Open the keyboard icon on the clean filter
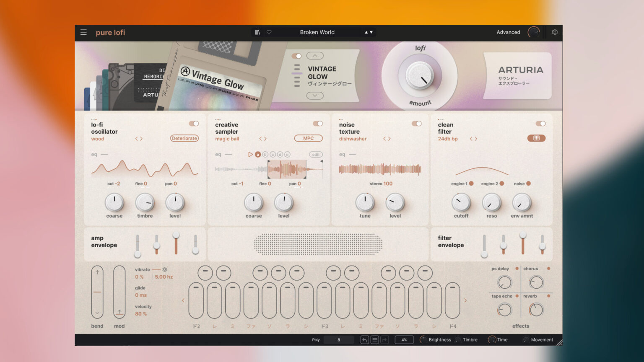The height and width of the screenshot is (362, 644). click(x=536, y=138)
